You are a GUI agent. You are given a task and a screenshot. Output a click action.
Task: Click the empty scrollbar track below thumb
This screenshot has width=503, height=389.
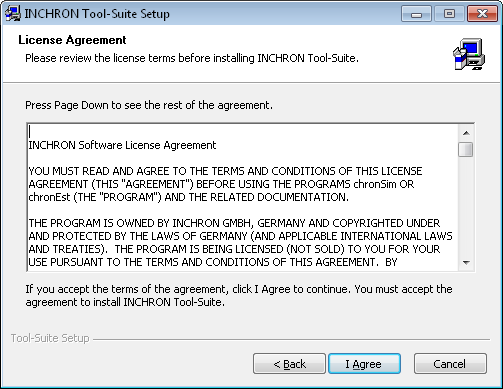pos(466,206)
